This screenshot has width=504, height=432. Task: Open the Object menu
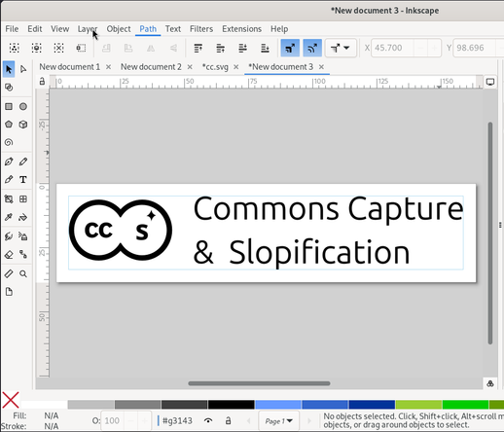point(119,29)
